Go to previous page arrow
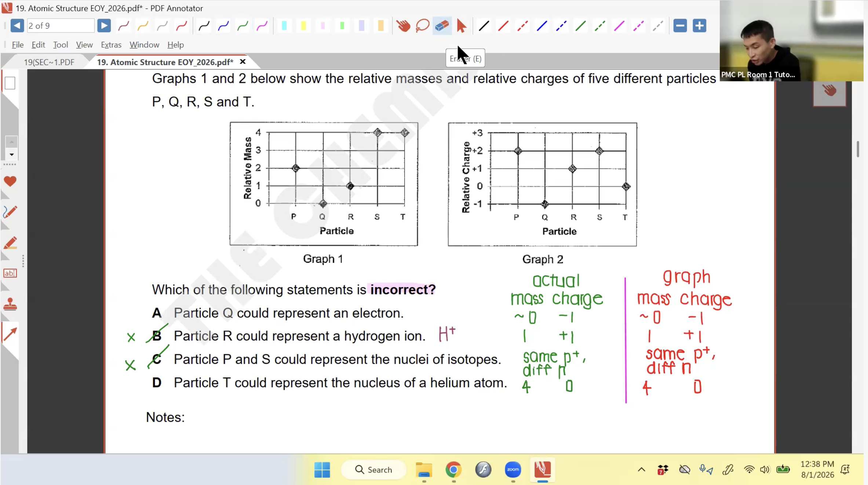868x485 pixels. coord(17,26)
